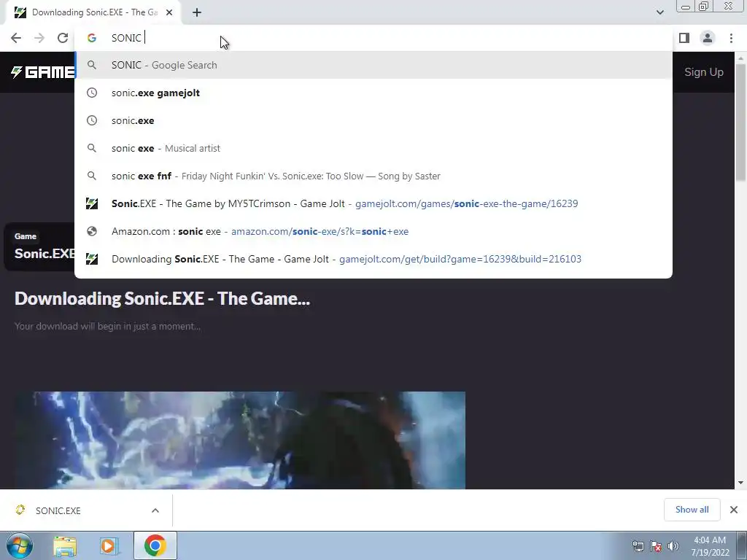Open the Action Center flag icon
This screenshot has height=560, width=747.
(x=656, y=546)
